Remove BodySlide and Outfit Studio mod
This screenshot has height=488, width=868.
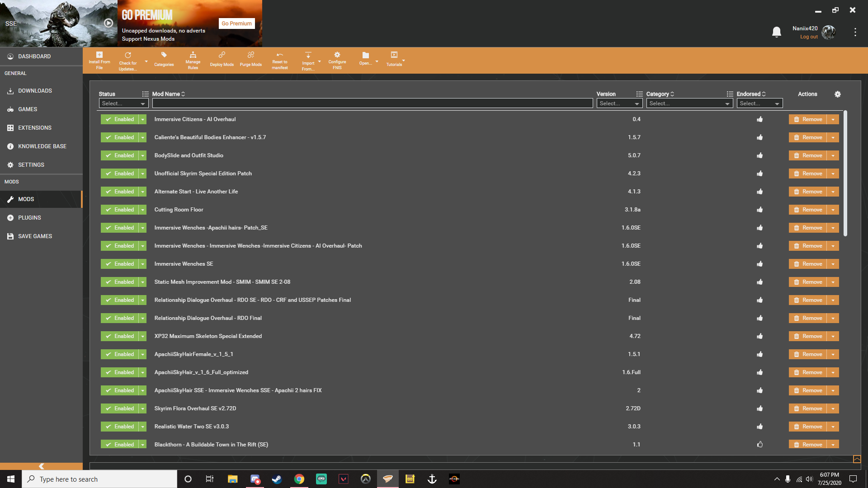click(808, 155)
